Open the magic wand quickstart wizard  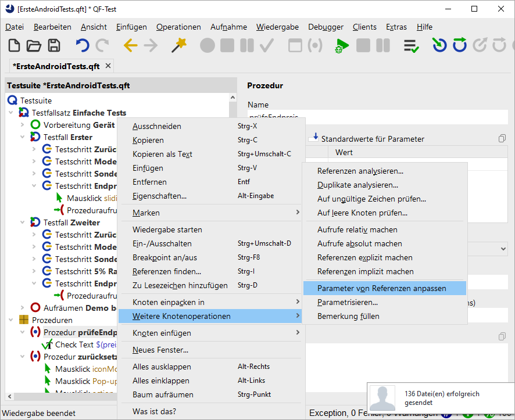[x=178, y=45]
